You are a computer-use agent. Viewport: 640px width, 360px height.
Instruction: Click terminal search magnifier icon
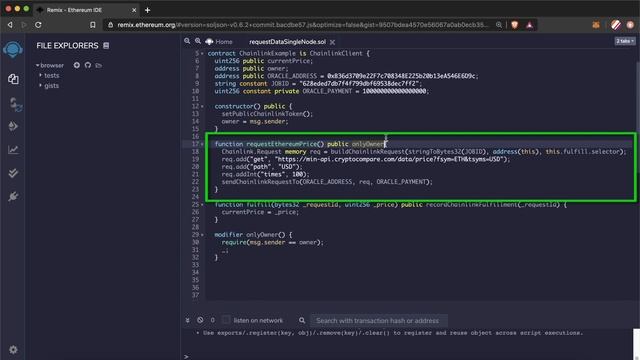point(302,320)
